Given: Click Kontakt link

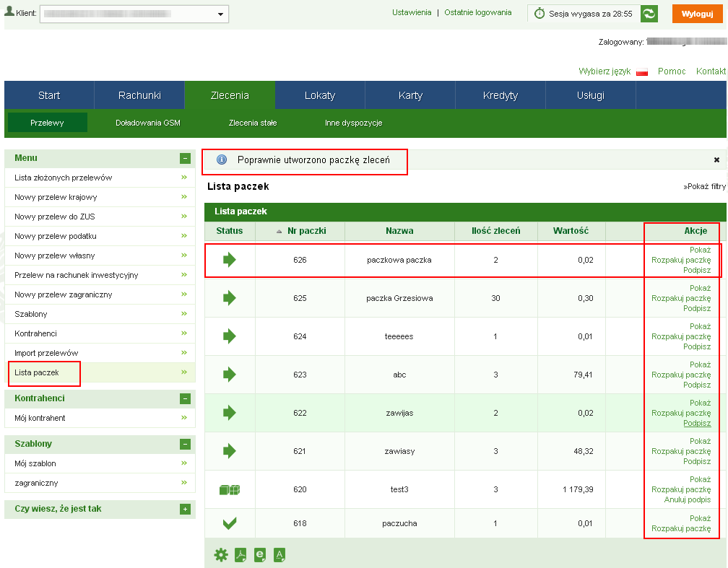Looking at the screenshot, I should coord(711,71).
